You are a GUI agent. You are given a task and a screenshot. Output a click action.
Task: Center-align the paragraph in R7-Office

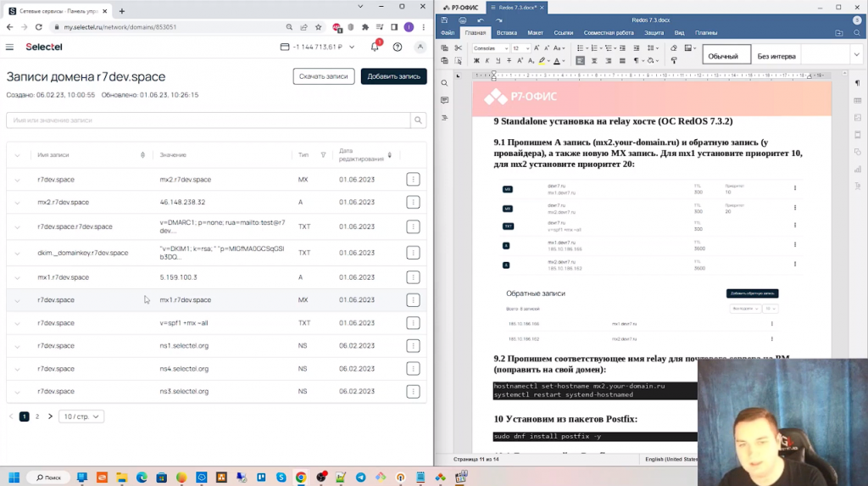(594, 60)
